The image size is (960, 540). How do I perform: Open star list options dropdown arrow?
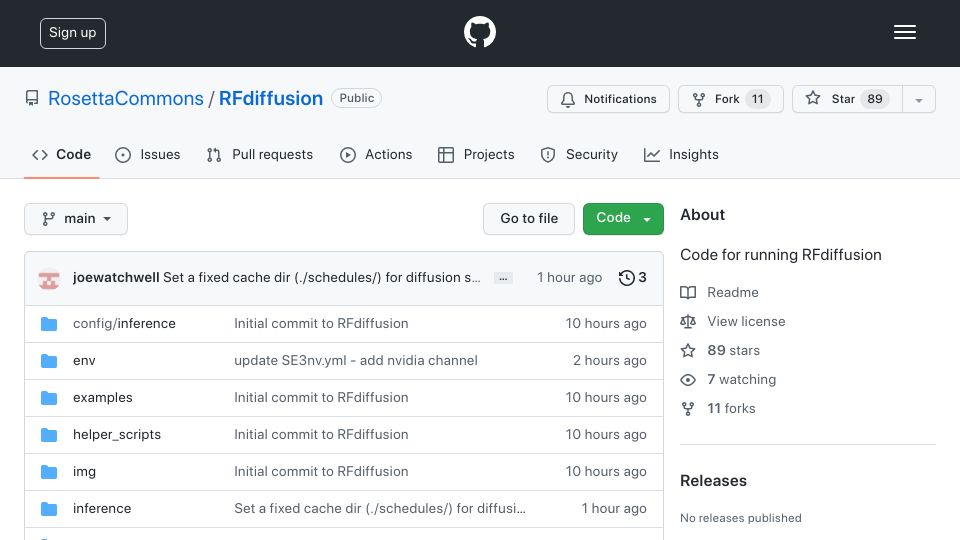click(918, 99)
